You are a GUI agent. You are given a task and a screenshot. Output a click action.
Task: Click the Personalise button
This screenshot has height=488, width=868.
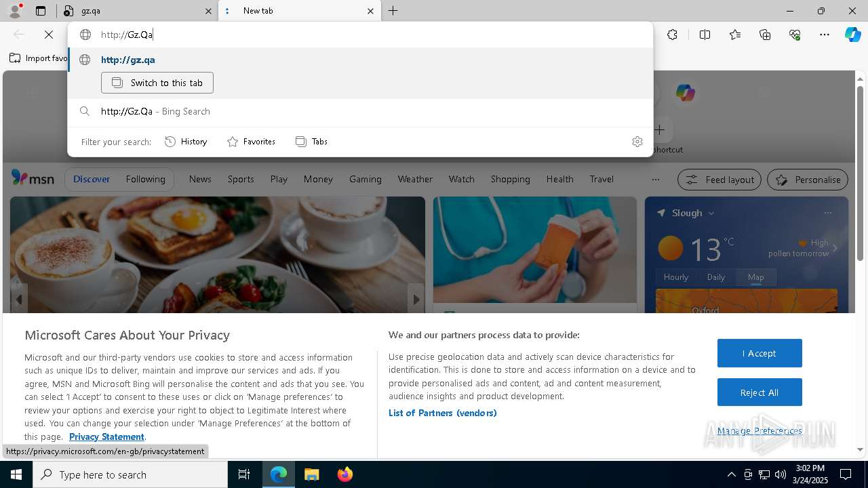[808, 180]
